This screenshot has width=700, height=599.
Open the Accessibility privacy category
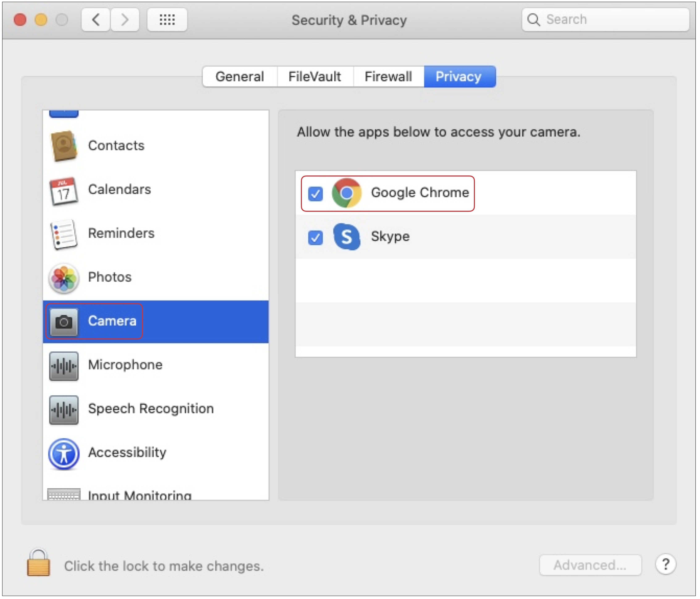(127, 453)
